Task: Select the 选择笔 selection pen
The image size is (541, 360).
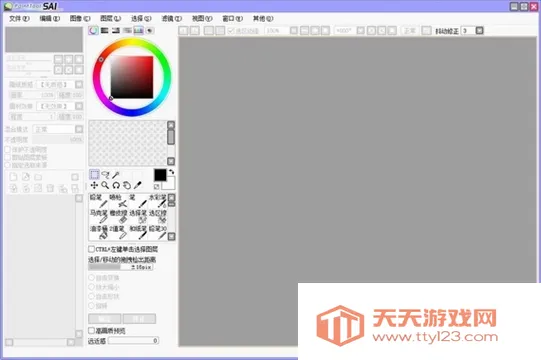Action: pos(138,216)
